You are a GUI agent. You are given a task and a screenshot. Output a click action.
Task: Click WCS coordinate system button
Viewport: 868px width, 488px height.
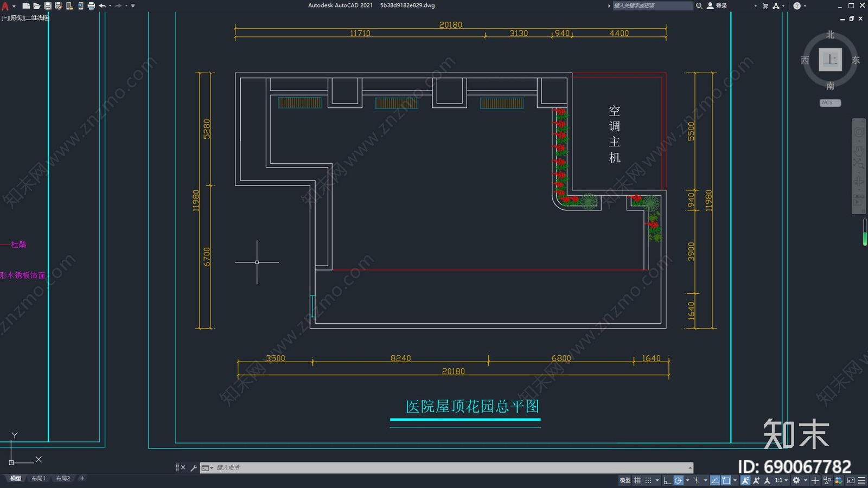(830, 102)
